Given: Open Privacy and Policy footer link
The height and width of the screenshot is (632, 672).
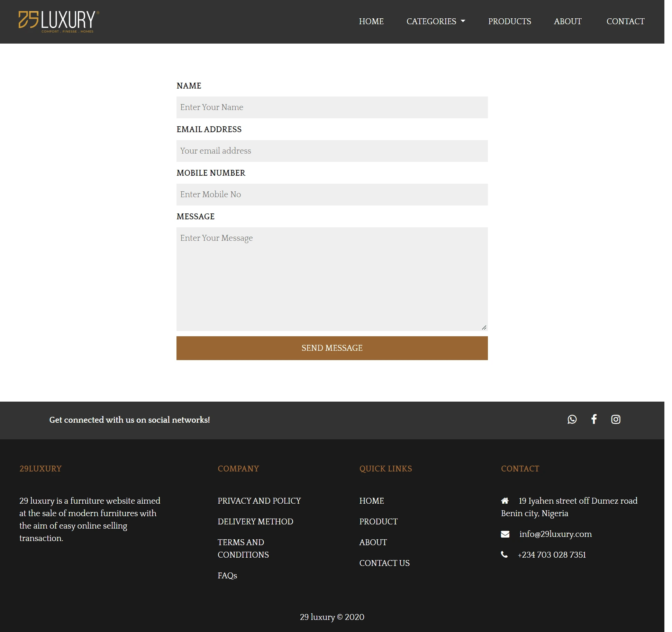Looking at the screenshot, I should 259,501.
